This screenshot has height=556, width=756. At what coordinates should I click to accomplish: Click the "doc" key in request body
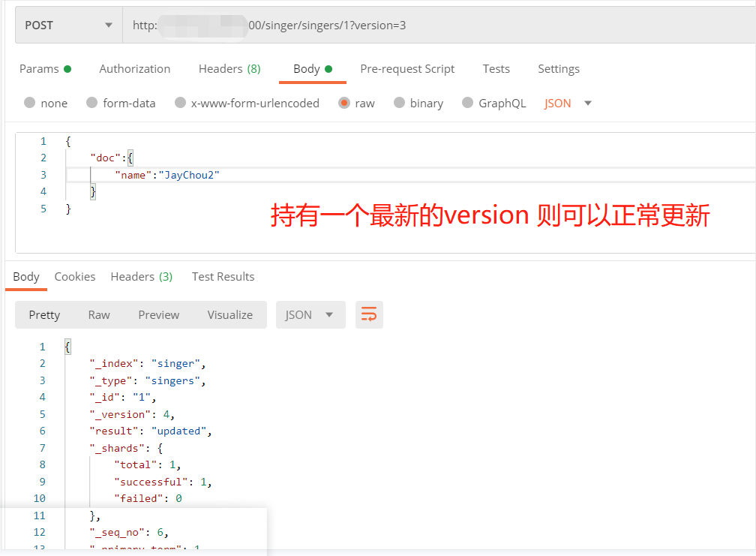105,158
